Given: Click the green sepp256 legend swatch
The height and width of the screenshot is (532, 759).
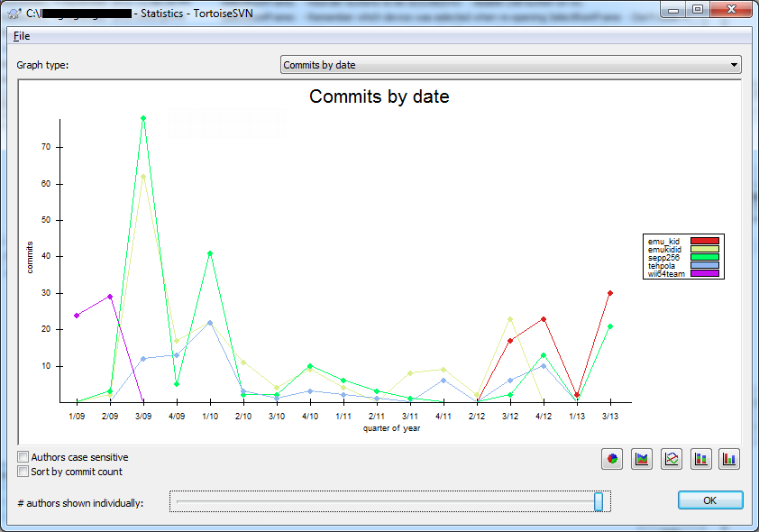Looking at the screenshot, I should (x=704, y=258).
